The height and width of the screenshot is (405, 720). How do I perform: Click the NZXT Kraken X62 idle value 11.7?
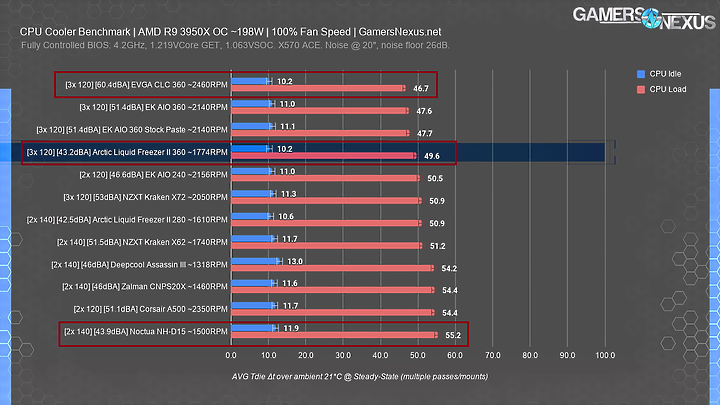290,239
